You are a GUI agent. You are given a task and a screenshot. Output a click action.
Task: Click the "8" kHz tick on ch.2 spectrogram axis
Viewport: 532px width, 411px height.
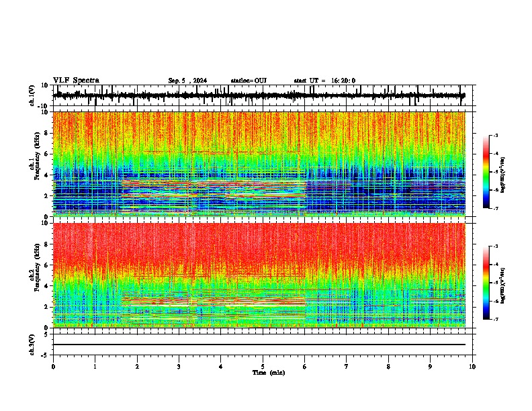[x=47, y=244]
